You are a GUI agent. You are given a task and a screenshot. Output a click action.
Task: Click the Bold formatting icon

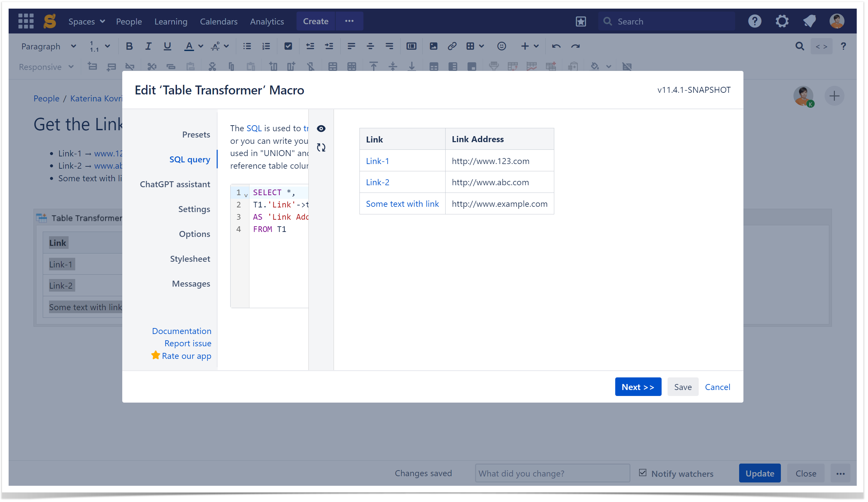(x=129, y=46)
